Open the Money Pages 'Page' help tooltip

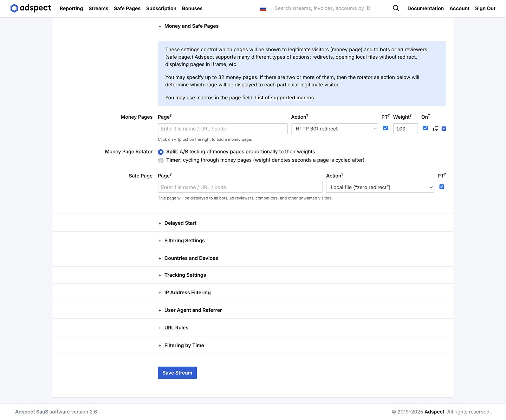tap(171, 115)
